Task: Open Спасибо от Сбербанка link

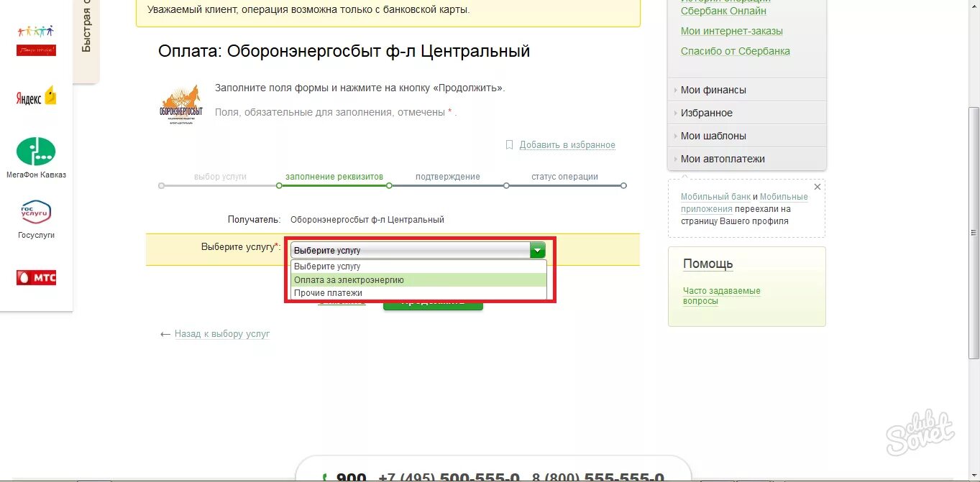Action: pyautogui.click(x=736, y=51)
